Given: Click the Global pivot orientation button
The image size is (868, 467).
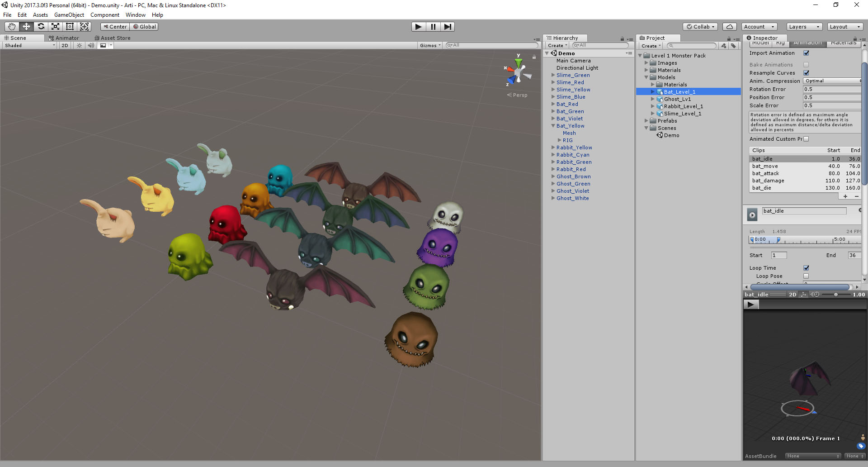Looking at the screenshot, I should [x=144, y=27].
